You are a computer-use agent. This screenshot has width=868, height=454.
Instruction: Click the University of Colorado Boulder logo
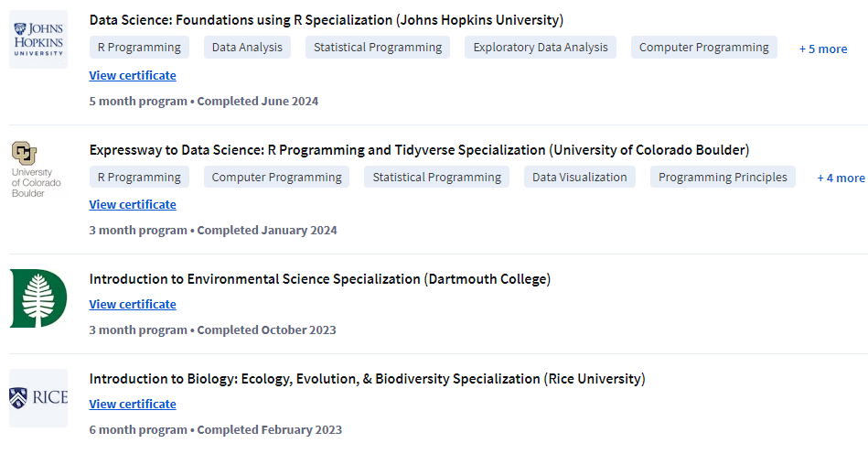coord(33,169)
